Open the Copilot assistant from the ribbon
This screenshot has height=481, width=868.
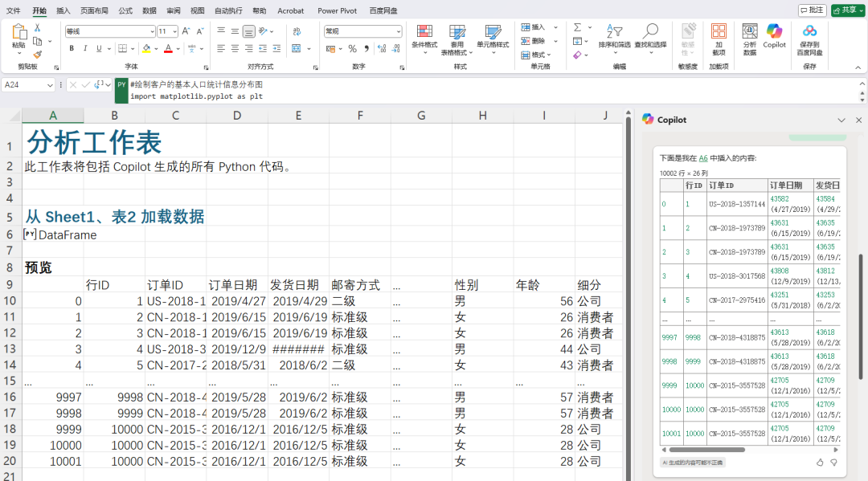774,38
